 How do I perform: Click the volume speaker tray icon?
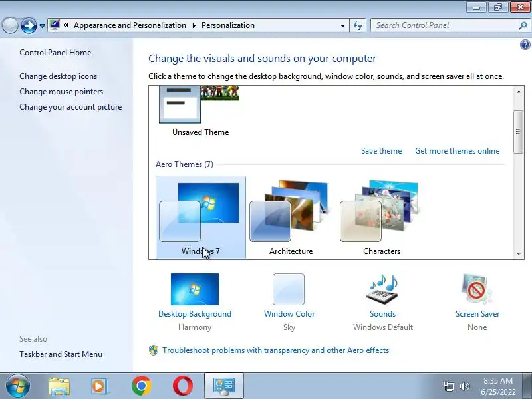[464, 386]
